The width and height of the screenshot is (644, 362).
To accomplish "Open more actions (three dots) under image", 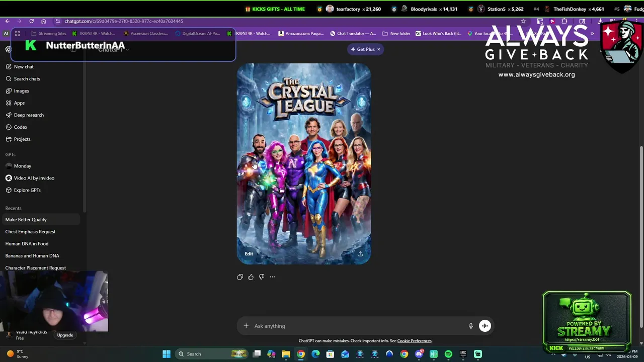I will 272,277.
